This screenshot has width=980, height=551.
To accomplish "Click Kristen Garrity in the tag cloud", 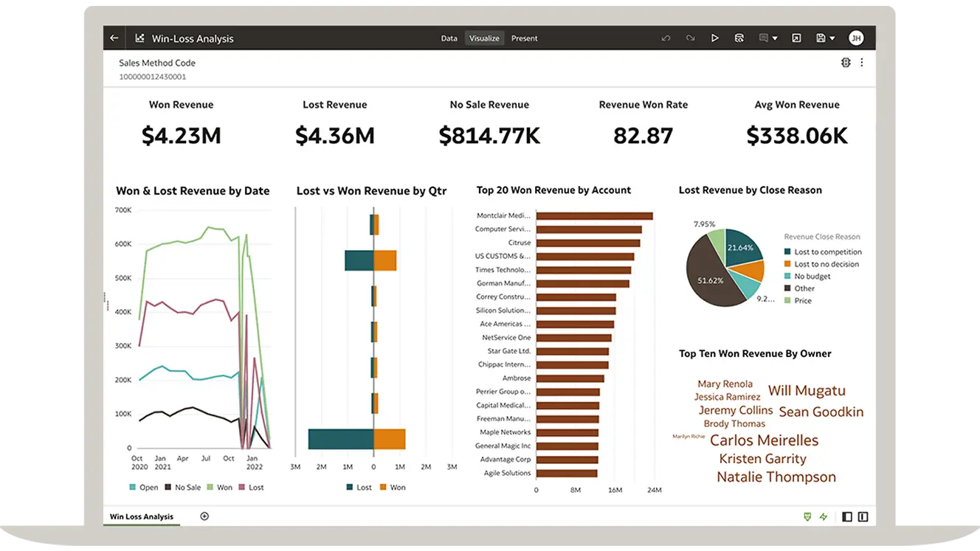I will click(762, 459).
